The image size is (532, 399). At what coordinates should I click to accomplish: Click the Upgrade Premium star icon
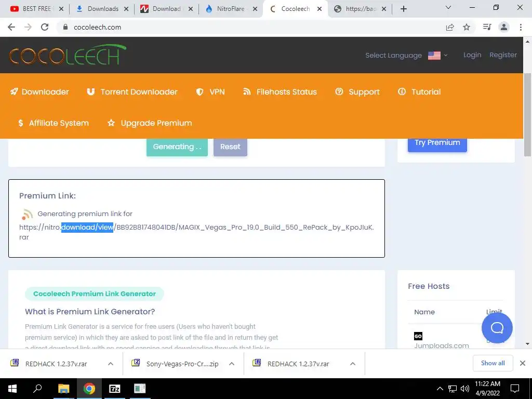tap(111, 123)
